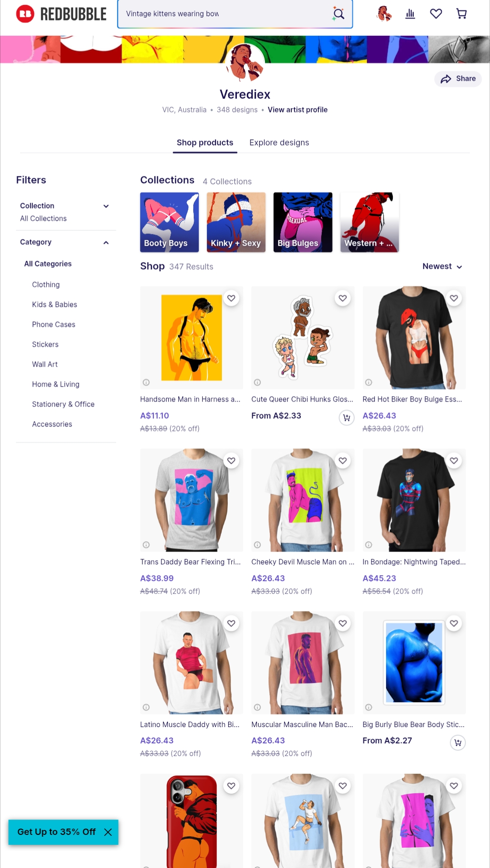Screen dimensions: 490x868
Task: Open the View artist profile link
Action: (298, 110)
